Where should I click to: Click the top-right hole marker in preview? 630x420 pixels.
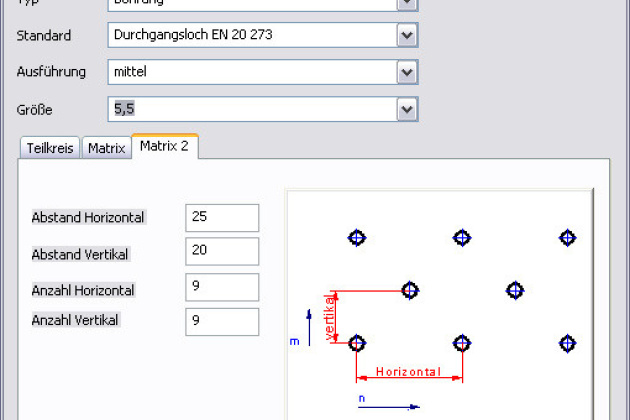(x=568, y=238)
